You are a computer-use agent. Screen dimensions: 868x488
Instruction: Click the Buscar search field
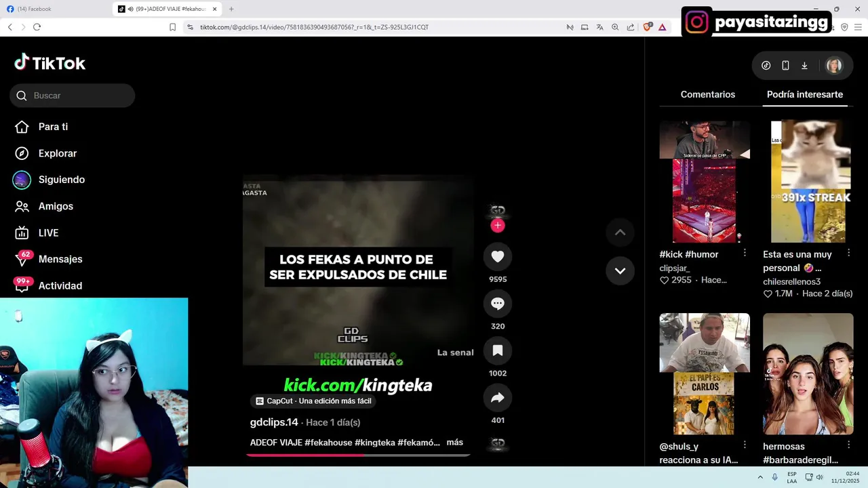pyautogui.click(x=73, y=96)
